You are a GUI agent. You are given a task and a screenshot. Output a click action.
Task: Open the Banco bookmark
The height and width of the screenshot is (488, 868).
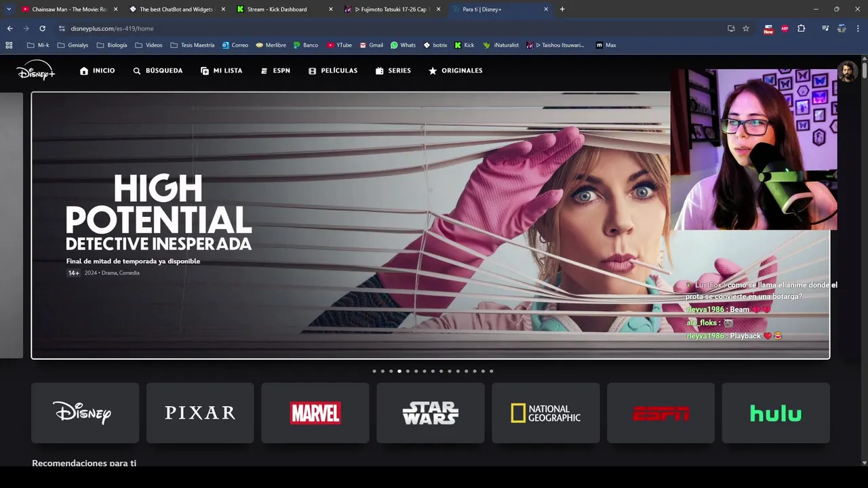pyautogui.click(x=306, y=45)
